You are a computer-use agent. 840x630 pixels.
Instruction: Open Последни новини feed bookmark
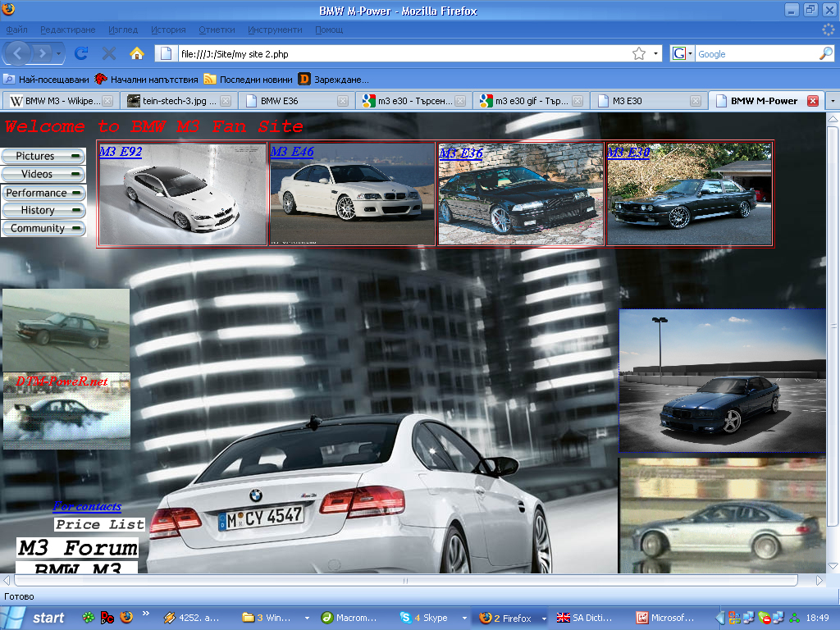click(248, 80)
